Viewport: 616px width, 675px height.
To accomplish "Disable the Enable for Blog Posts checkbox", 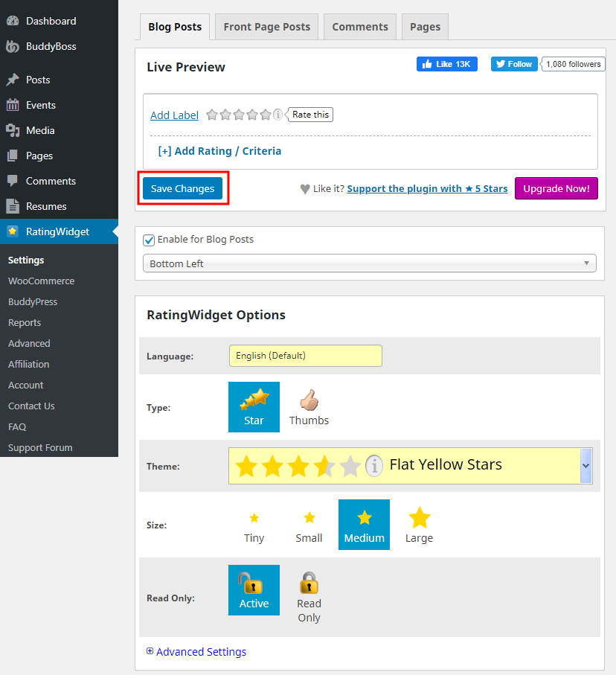I will [x=149, y=240].
